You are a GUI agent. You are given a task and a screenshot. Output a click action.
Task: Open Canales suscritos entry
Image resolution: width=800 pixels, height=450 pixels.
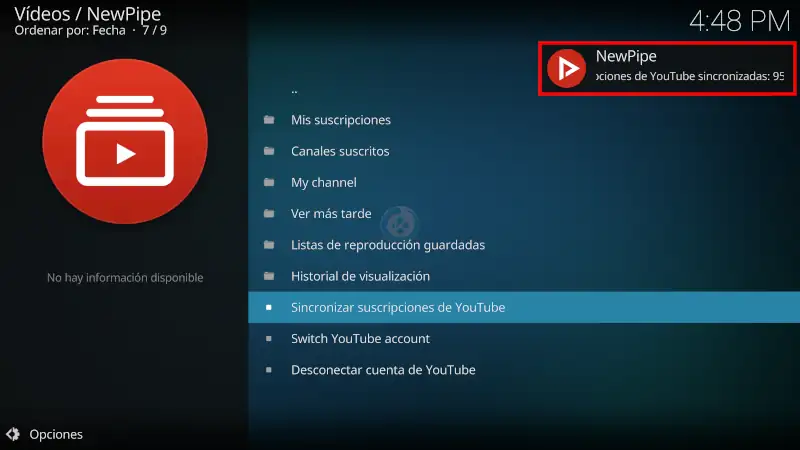pos(524,151)
